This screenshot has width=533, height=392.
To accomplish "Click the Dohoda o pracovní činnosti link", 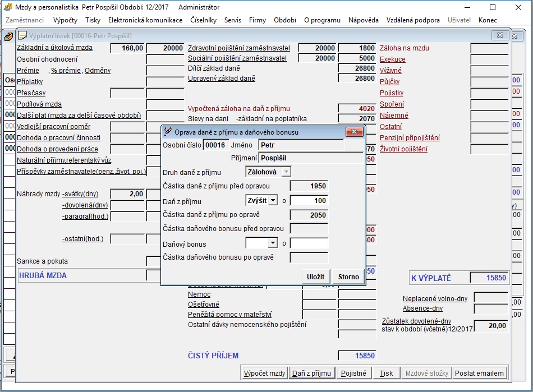I will [x=58, y=137].
